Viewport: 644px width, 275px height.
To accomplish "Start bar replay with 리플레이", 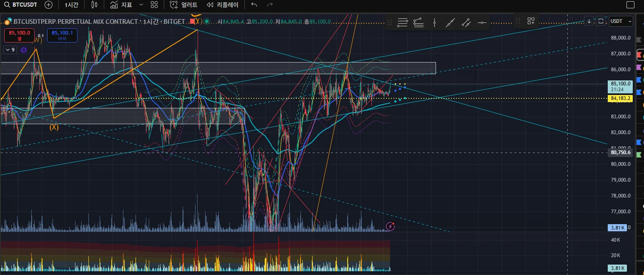I will tap(223, 5).
